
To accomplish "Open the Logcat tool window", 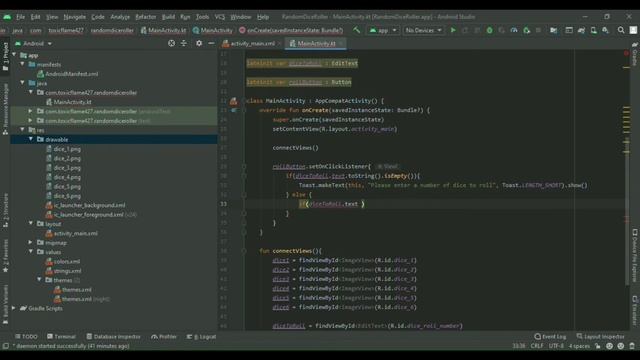I will pyautogui.click(x=201, y=337).
